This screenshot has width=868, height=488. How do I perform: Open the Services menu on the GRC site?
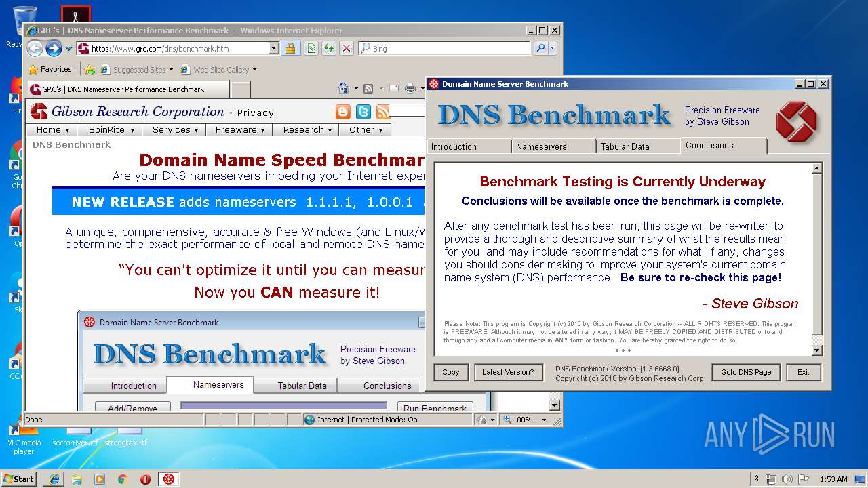(175, 129)
